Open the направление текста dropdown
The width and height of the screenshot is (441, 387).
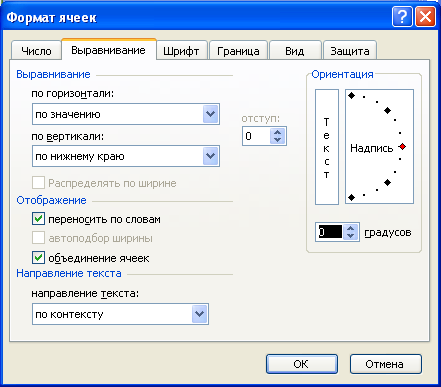pyautogui.click(x=199, y=314)
